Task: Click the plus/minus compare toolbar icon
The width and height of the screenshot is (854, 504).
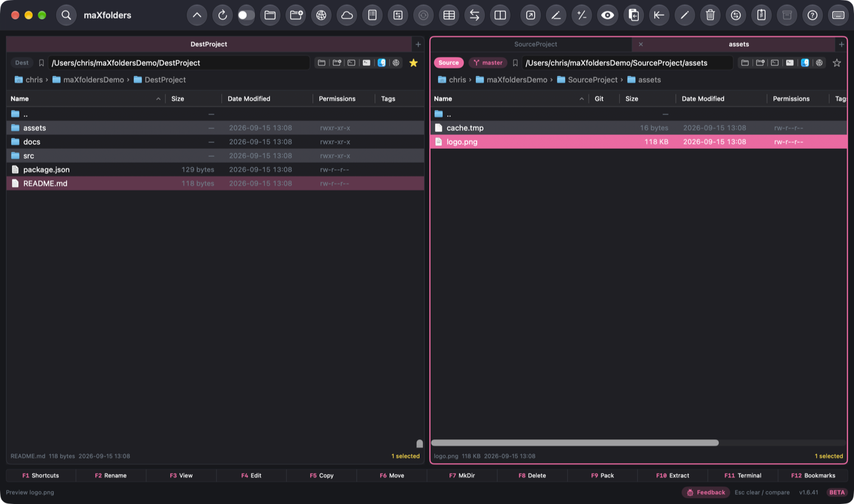Action: (582, 15)
